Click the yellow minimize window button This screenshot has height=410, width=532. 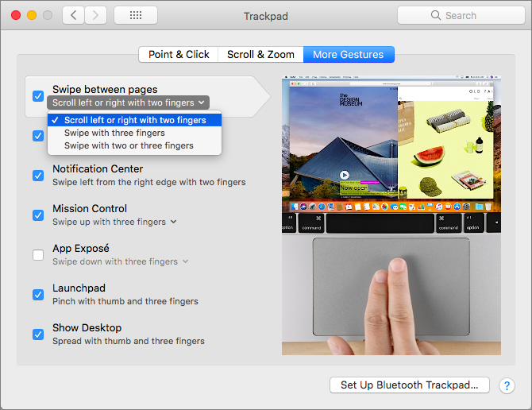point(32,15)
